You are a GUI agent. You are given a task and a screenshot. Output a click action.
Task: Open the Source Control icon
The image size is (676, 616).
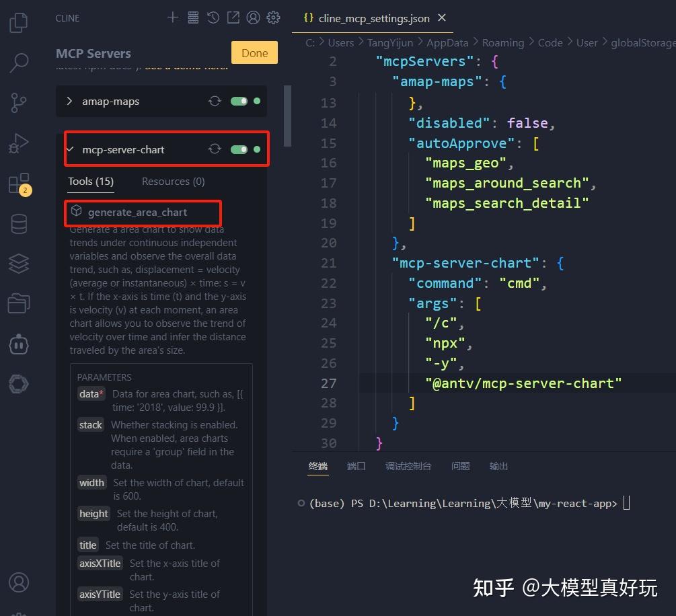pos(18,102)
